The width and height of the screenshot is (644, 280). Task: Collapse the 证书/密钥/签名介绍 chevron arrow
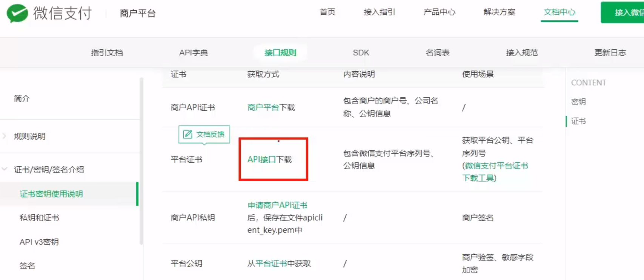pos(5,169)
